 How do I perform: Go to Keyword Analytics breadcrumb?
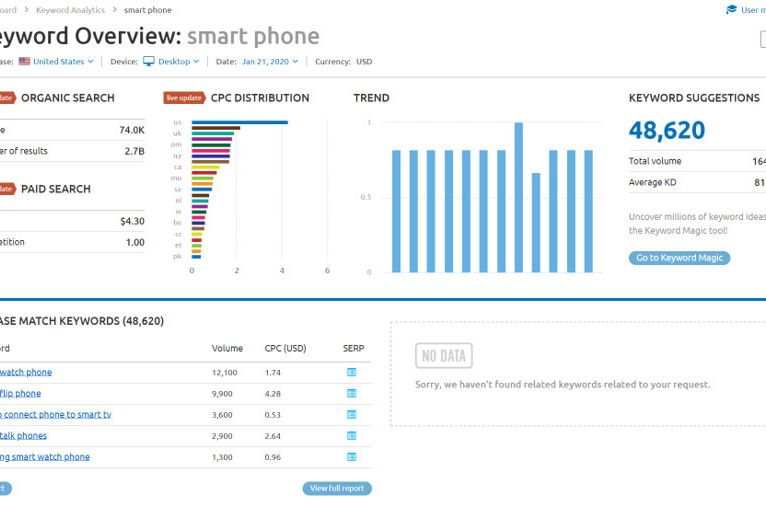(x=70, y=10)
